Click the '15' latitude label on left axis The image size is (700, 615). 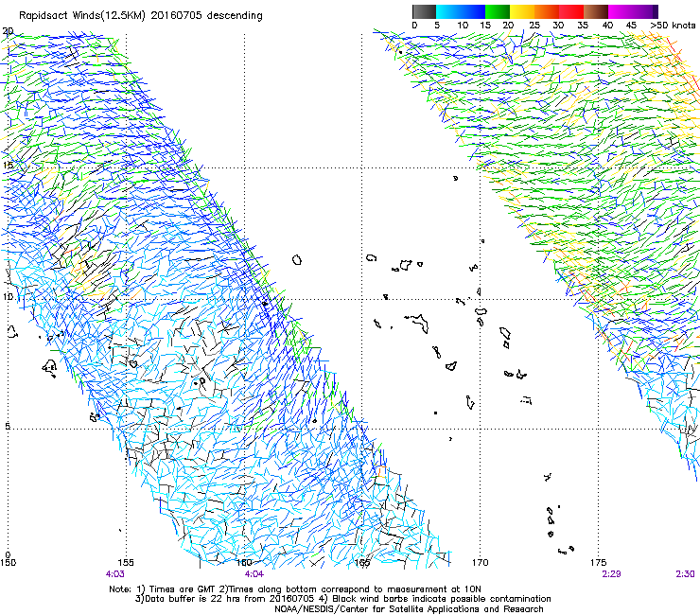tap(8, 165)
